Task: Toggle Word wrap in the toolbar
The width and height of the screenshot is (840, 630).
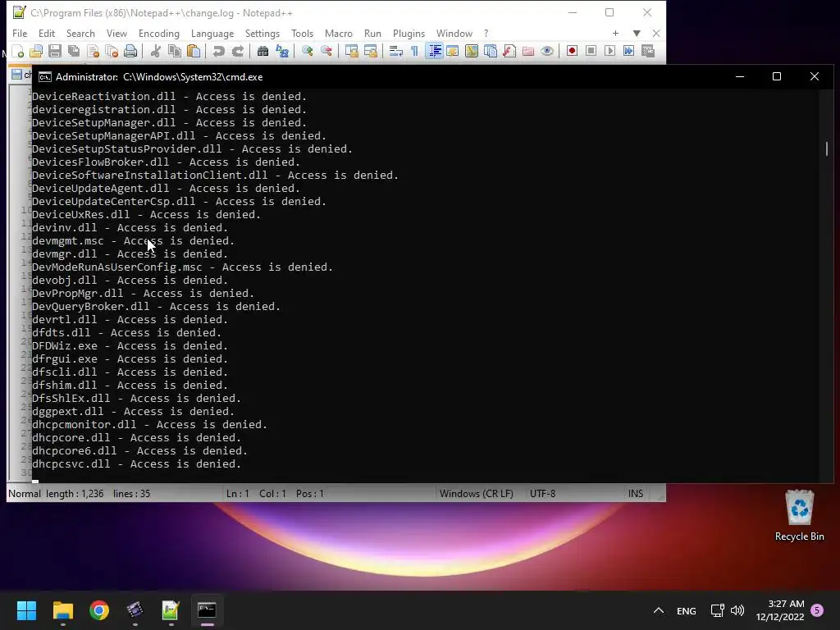Action: [x=395, y=51]
